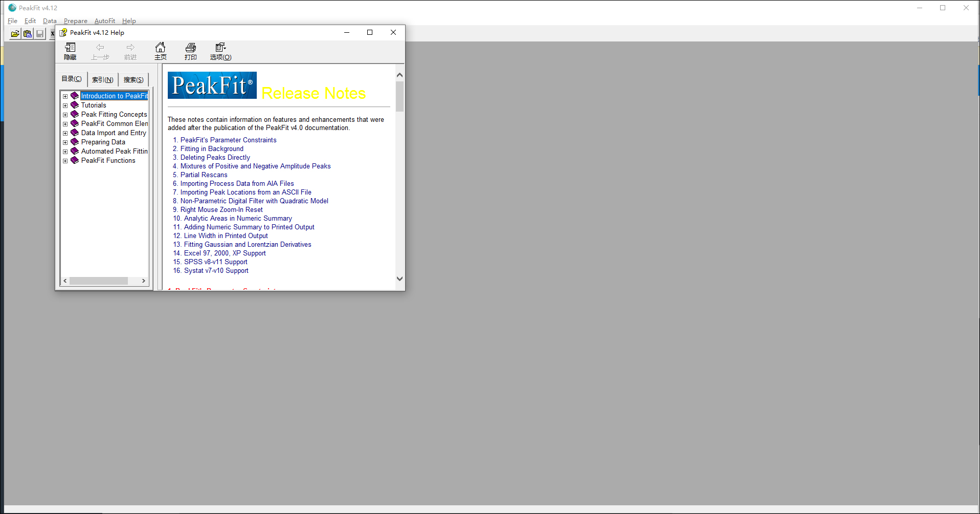Open Excel 97, 2000, XP Support link
Viewport: 980px width, 514px height.
point(225,253)
